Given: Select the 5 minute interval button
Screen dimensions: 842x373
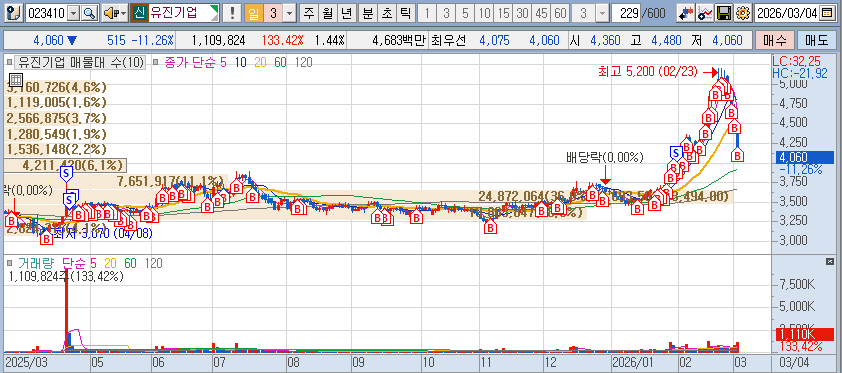Looking at the screenshot, I should (465, 13).
